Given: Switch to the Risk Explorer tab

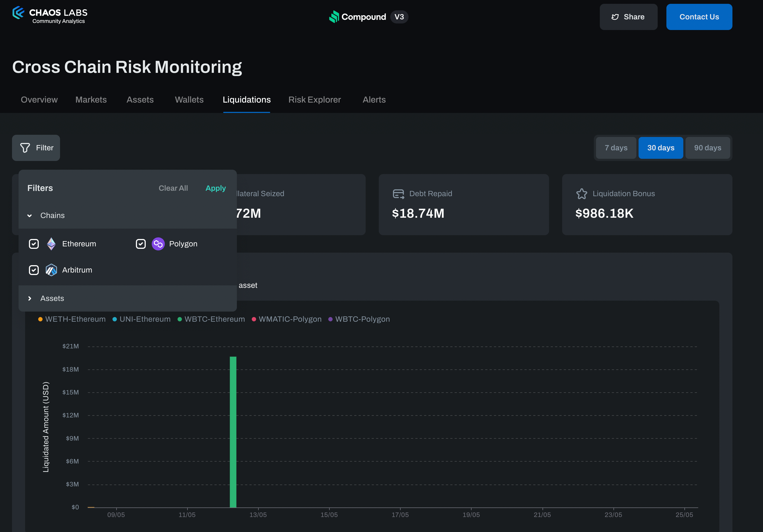Looking at the screenshot, I should coord(314,100).
